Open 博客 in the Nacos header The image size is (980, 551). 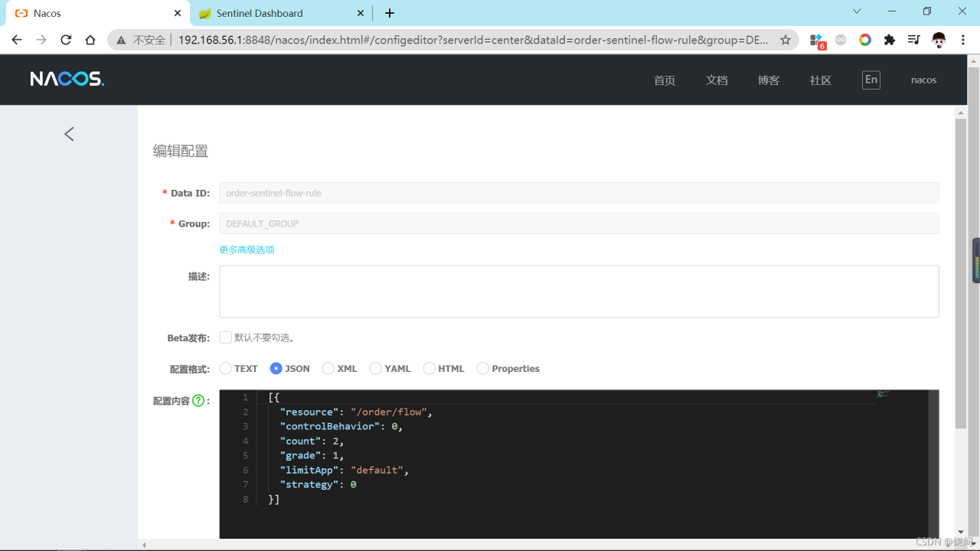769,80
